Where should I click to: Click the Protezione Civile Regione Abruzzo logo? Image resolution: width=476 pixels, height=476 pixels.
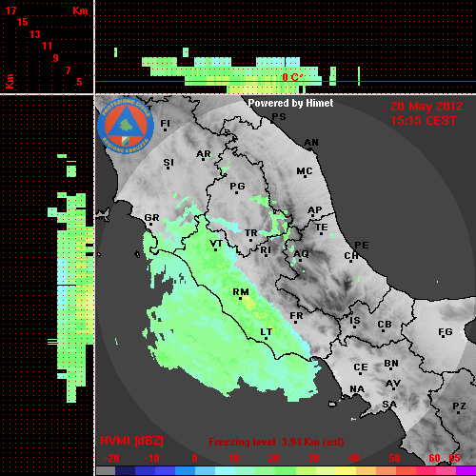click(x=126, y=126)
